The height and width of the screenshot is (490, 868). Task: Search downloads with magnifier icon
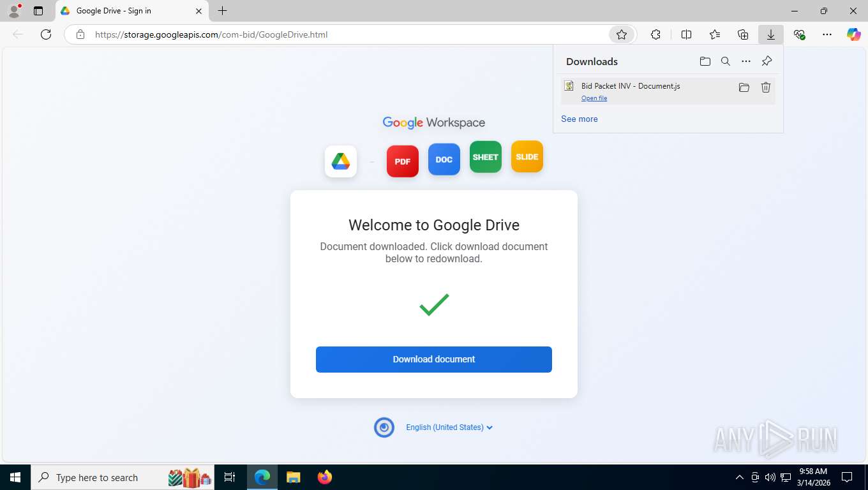pyautogui.click(x=726, y=61)
